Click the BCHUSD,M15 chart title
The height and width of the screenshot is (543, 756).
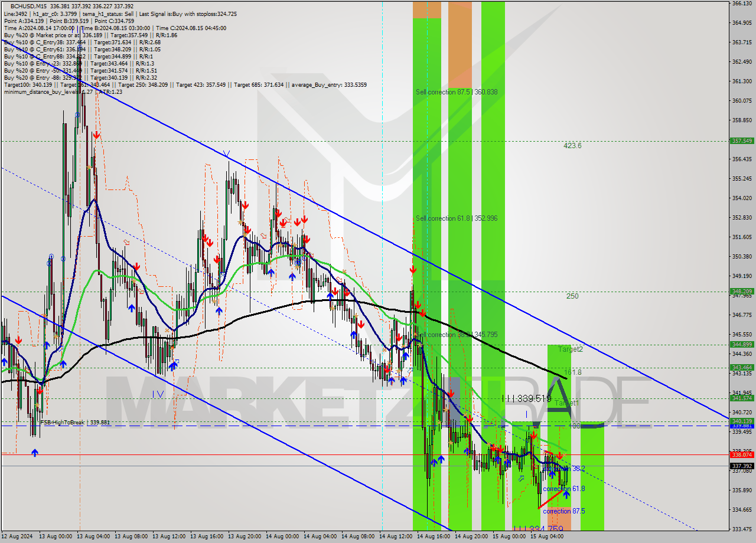click(x=30, y=6)
